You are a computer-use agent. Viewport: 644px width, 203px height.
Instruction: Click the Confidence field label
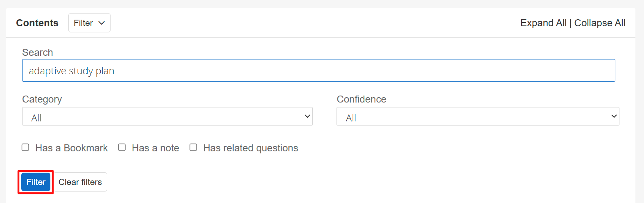point(362,99)
